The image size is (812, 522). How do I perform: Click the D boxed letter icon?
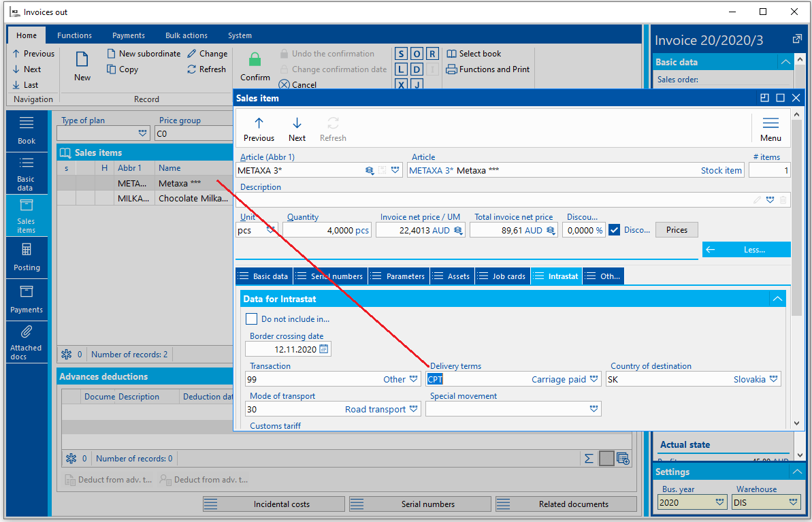click(x=417, y=69)
